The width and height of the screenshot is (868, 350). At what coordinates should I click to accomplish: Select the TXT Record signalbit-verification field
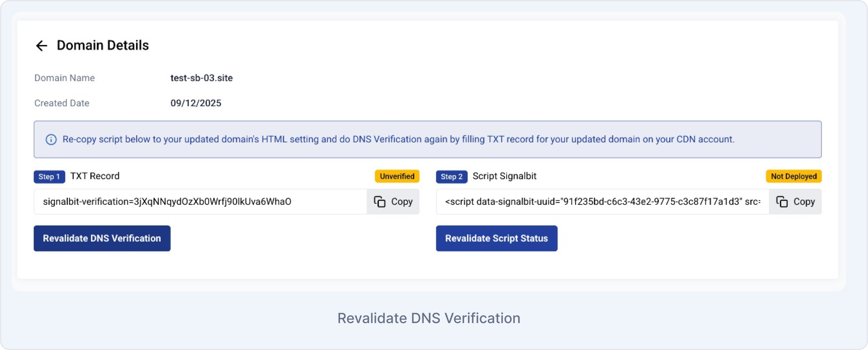[x=200, y=202]
